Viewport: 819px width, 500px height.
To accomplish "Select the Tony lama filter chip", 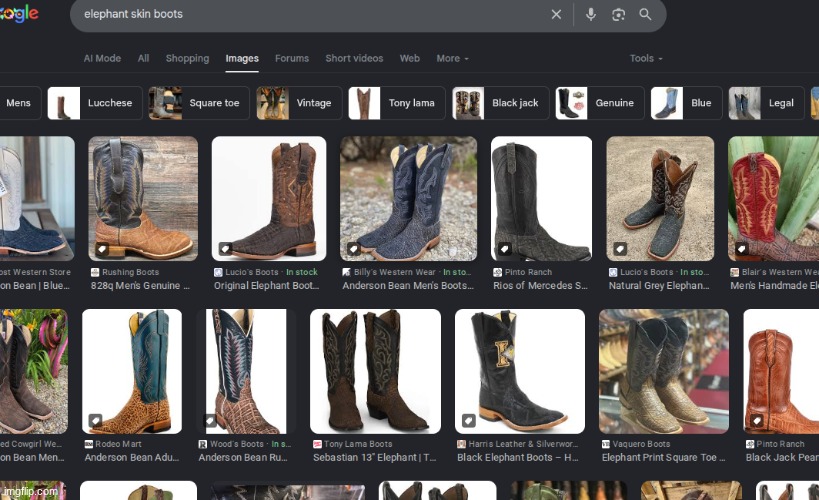I will coord(396,103).
